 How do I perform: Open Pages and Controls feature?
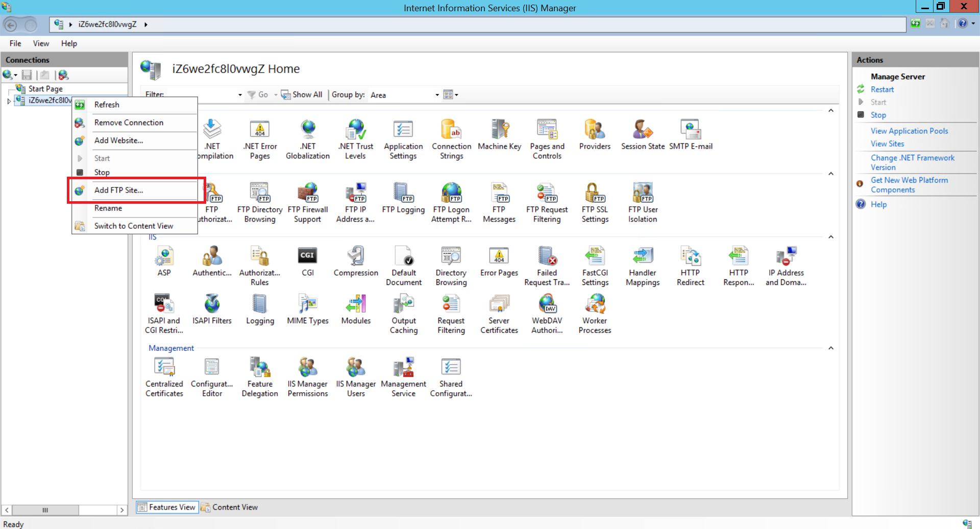547,139
